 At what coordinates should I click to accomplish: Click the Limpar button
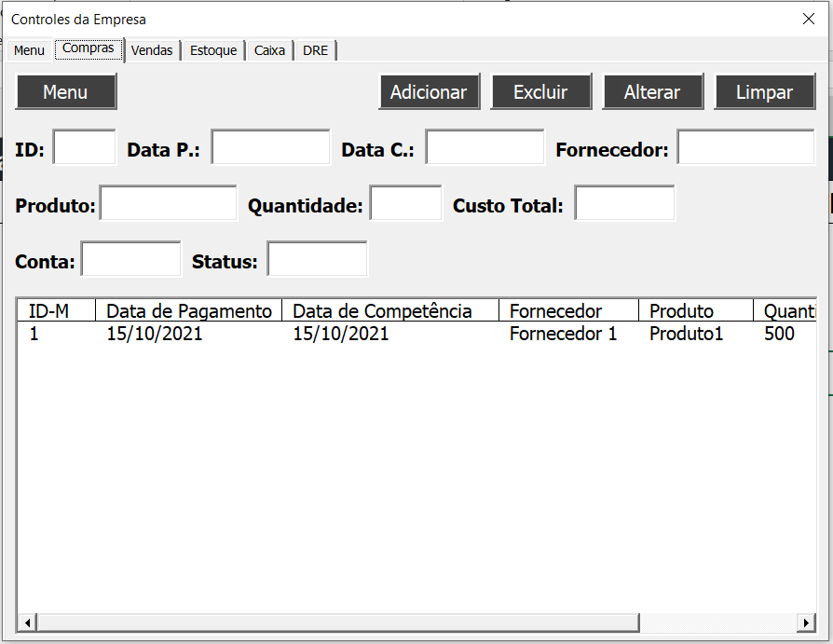(764, 92)
